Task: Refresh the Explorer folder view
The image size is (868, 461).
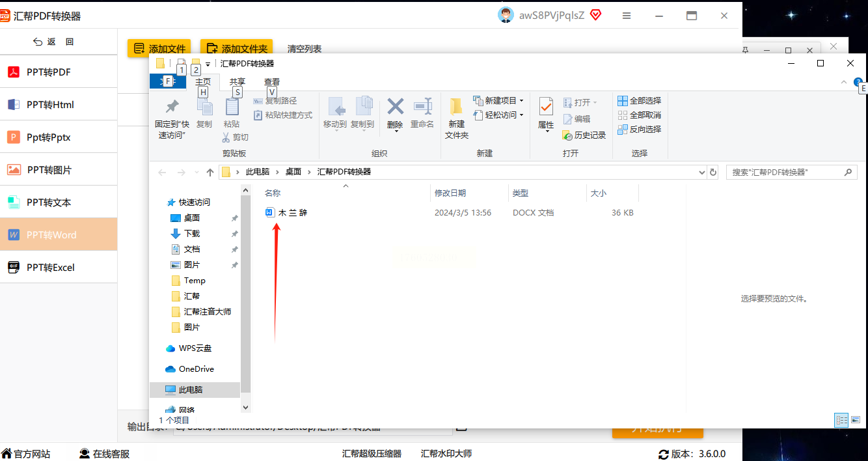Action: point(713,173)
